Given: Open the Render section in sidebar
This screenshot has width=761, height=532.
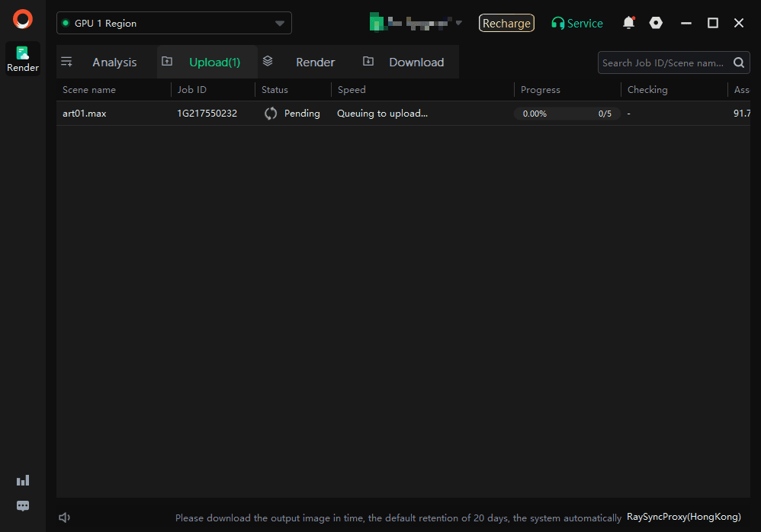Looking at the screenshot, I should click(23, 59).
